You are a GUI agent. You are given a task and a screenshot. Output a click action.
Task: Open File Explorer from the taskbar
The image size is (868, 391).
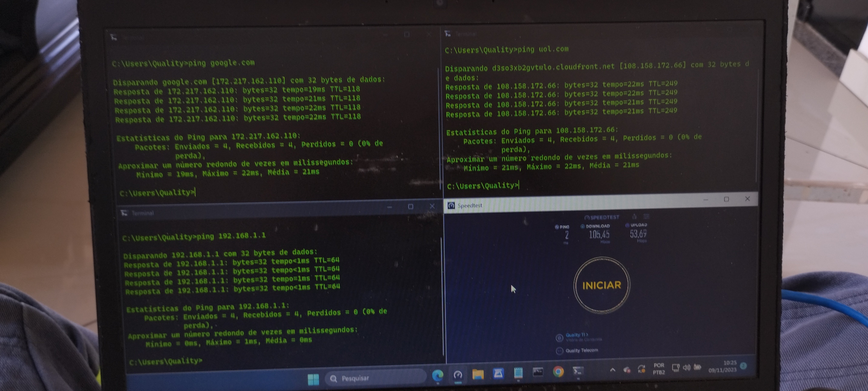click(x=478, y=374)
